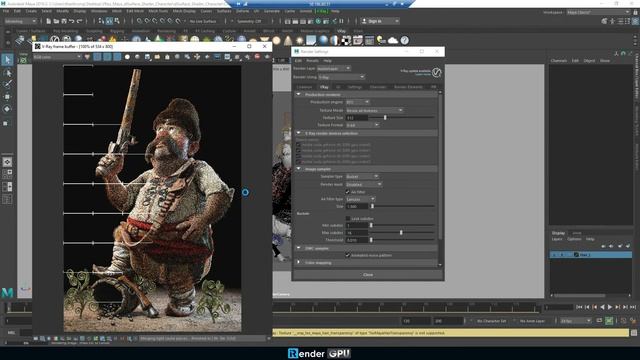640x360 pixels.
Task: Click the light bulb icon on the VRay shelf
Action: (381, 40)
